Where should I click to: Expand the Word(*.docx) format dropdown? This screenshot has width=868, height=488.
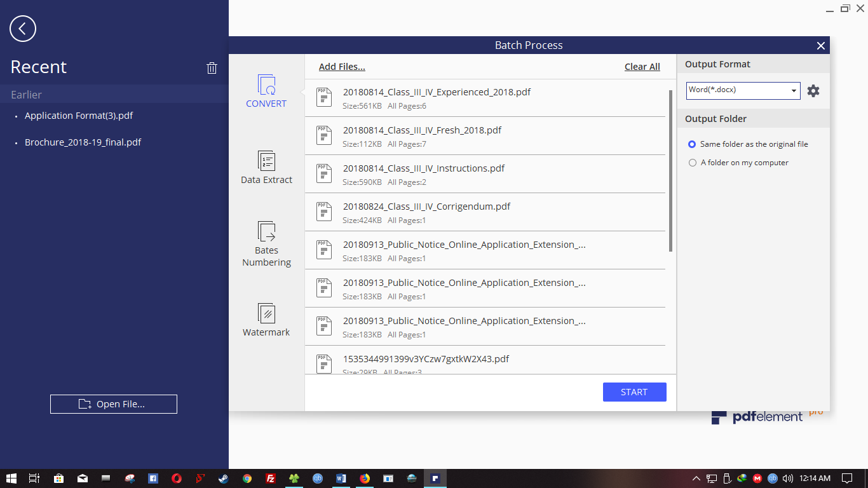794,91
